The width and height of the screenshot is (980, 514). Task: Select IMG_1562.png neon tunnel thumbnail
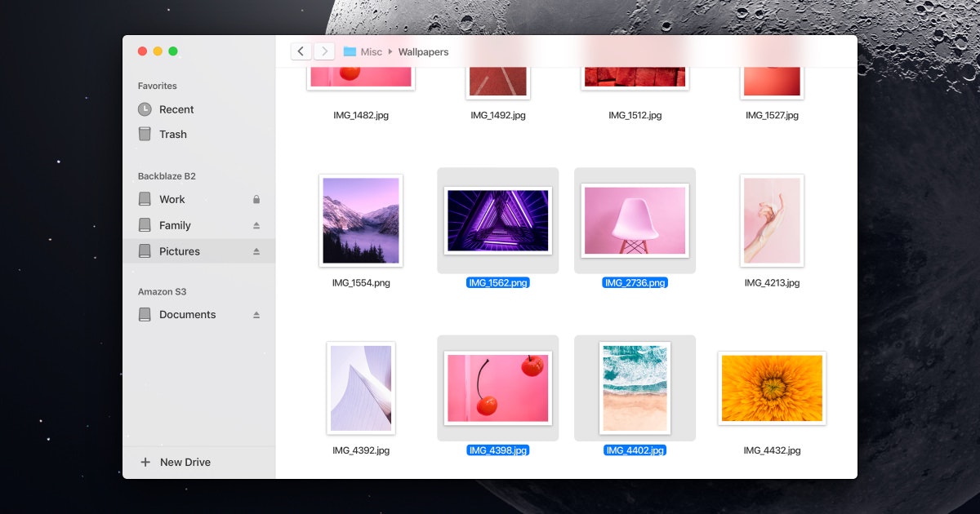(498, 220)
